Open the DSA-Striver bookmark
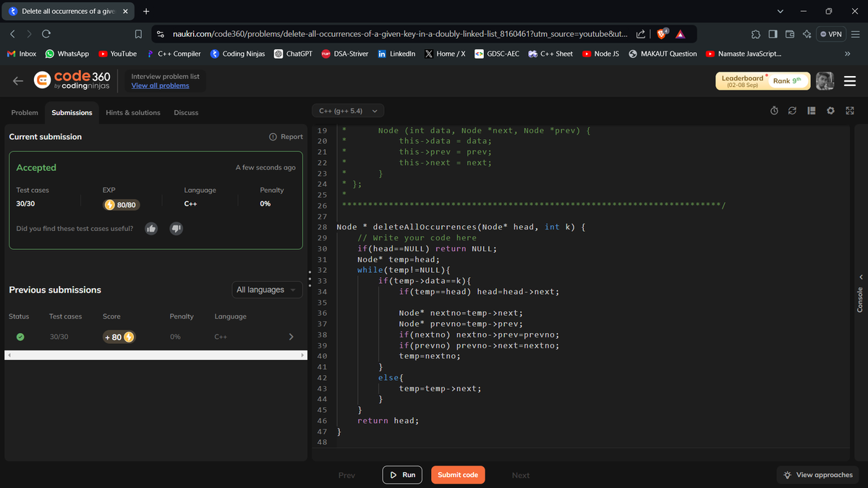 tap(345, 54)
